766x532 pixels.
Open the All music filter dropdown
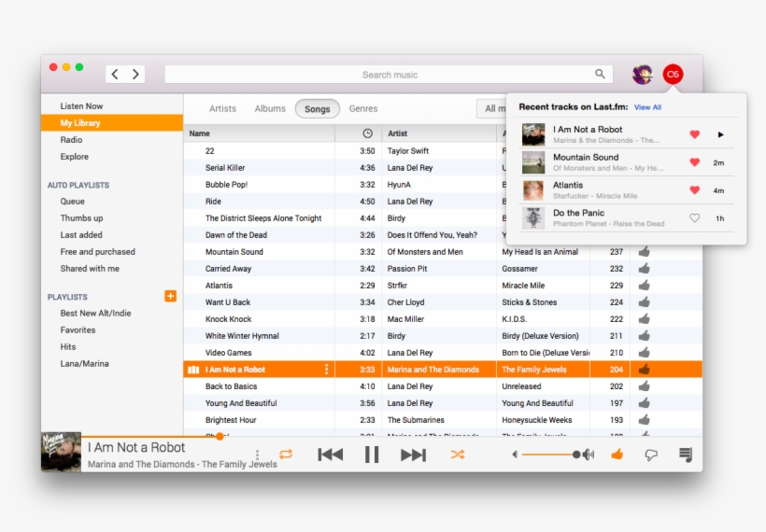[x=491, y=109]
